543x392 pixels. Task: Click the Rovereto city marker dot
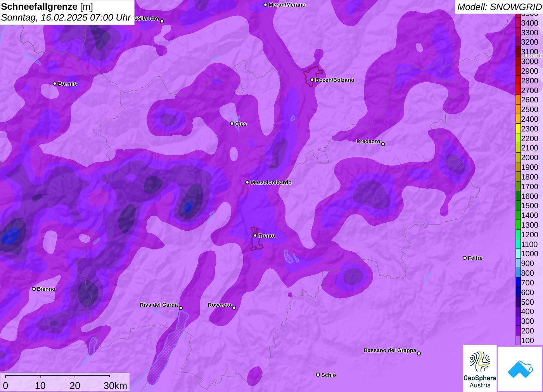pos(234,308)
